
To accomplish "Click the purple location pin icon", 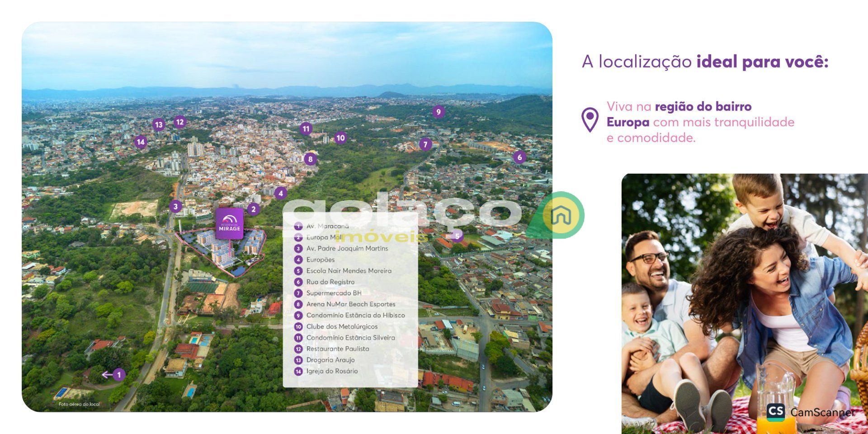I will [x=590, y=120].
